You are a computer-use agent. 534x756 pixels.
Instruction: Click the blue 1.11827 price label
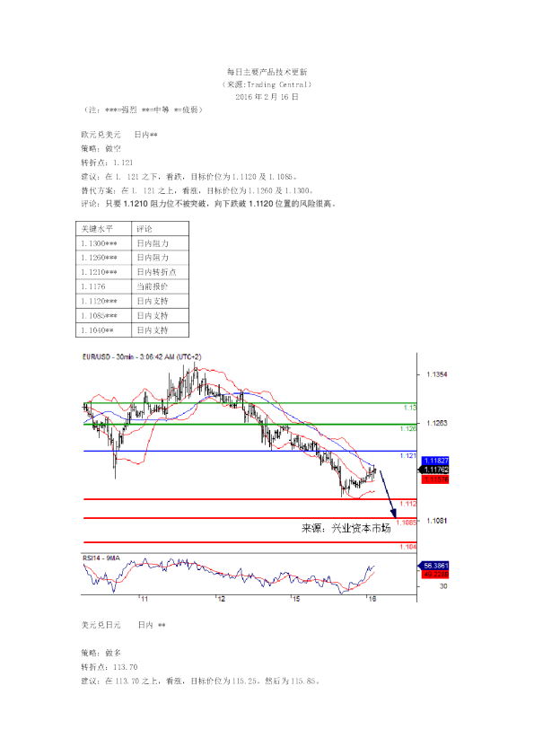pyautogui.click(x=435, y=461)
